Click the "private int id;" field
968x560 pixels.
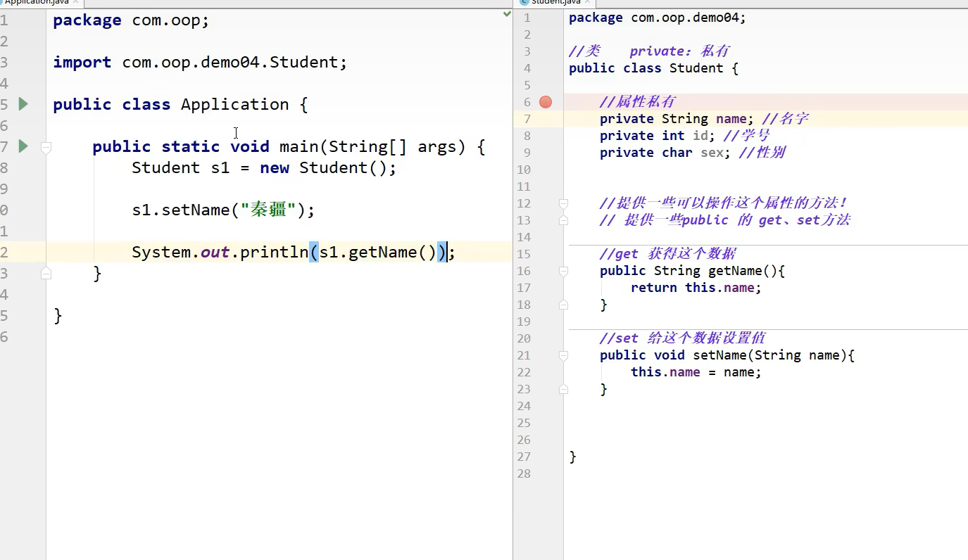coord(658,136)
